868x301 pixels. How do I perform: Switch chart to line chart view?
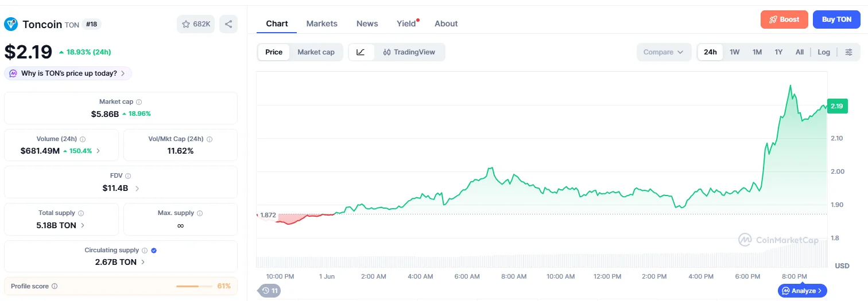click(x=361, y=52)
